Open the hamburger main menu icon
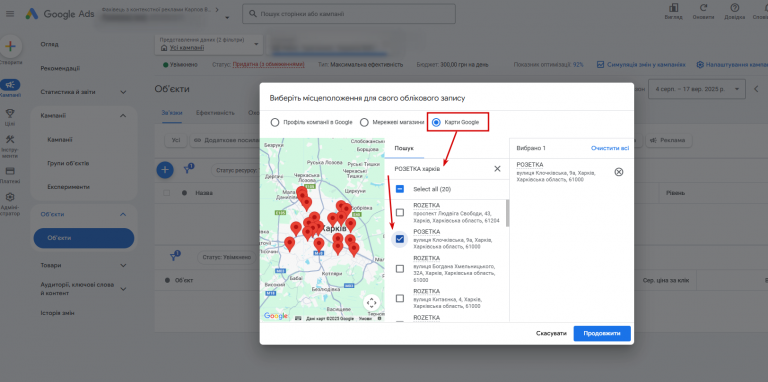This screenshot has height=382, width=768. coord(10,14)
